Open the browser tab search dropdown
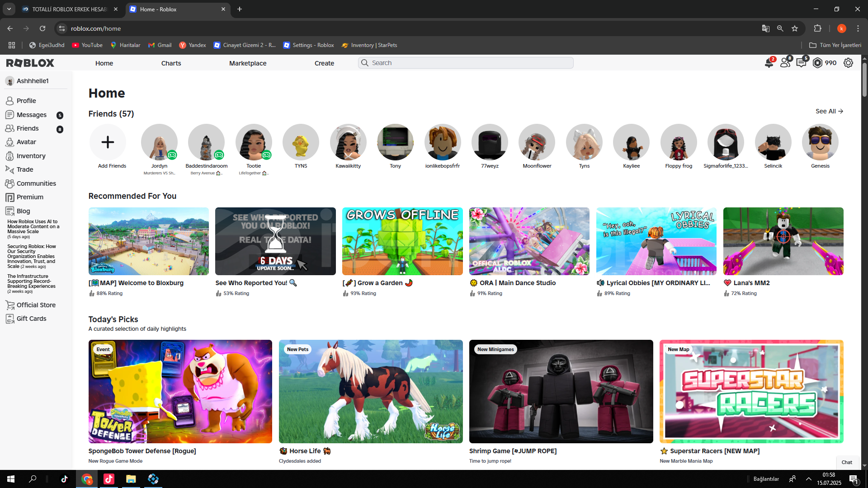Screen dimensions: 868x488 9,9
